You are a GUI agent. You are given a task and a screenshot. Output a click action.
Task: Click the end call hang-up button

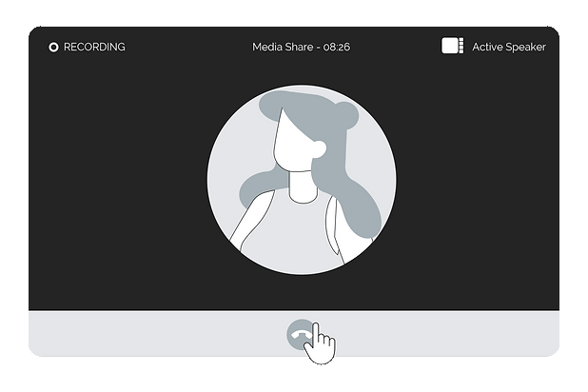point(301,335)
